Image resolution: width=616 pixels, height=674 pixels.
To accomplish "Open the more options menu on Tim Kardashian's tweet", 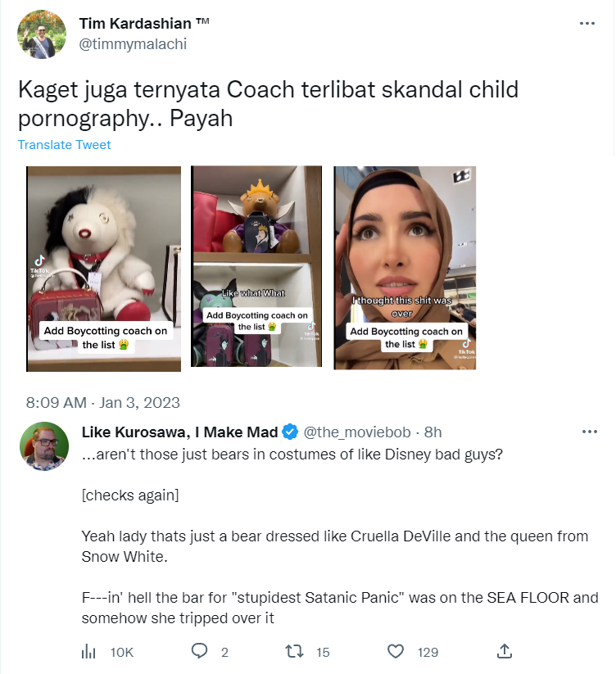I will coord(587,23).
